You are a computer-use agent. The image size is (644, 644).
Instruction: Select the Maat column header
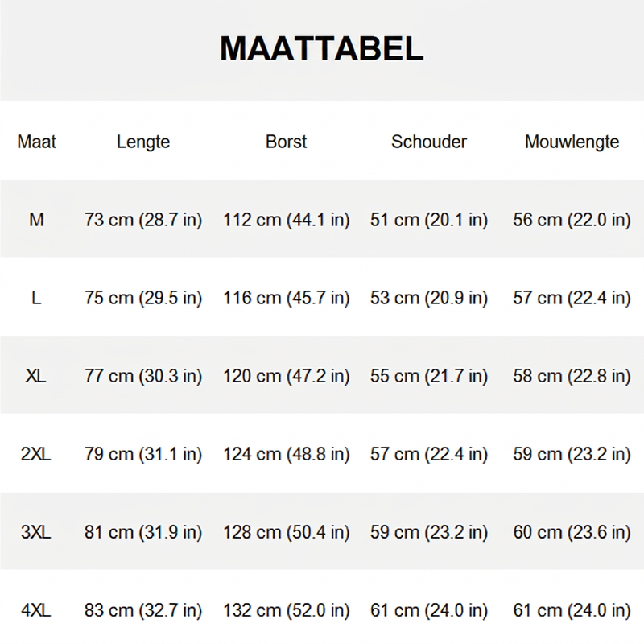36,142
